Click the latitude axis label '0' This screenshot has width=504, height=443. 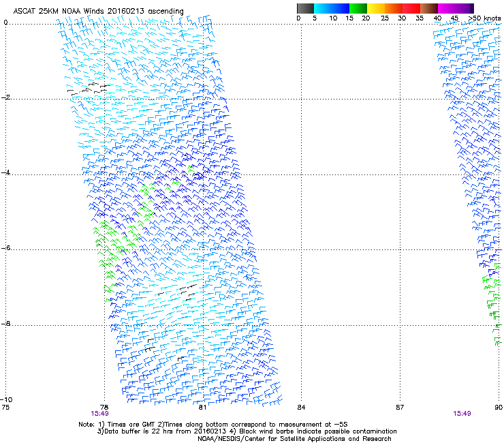(5, 22)
